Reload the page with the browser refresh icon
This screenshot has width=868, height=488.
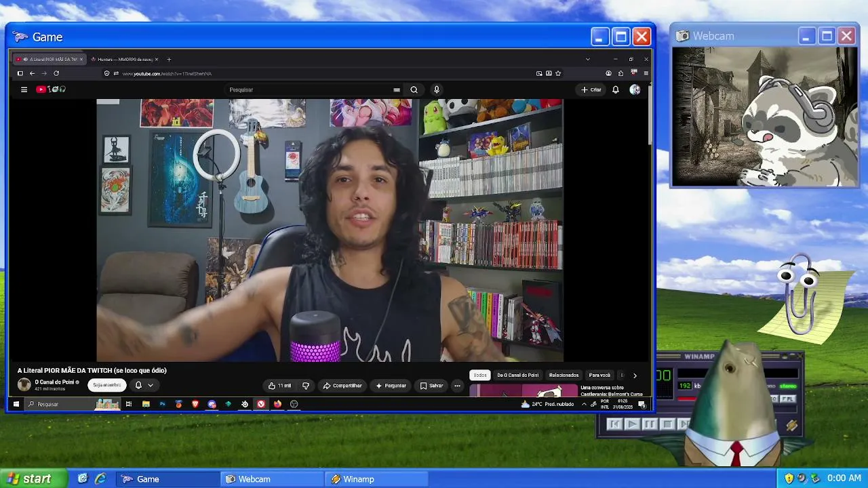(x=56, y=73)
